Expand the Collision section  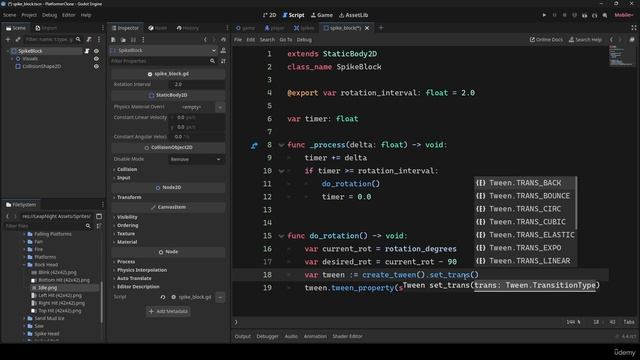point(127,169)
